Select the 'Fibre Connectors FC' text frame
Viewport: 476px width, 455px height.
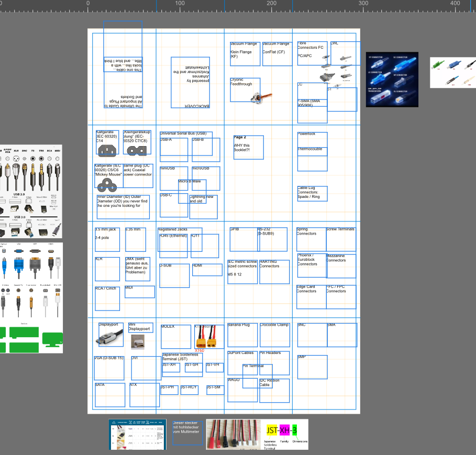click(x=313, y=53)
